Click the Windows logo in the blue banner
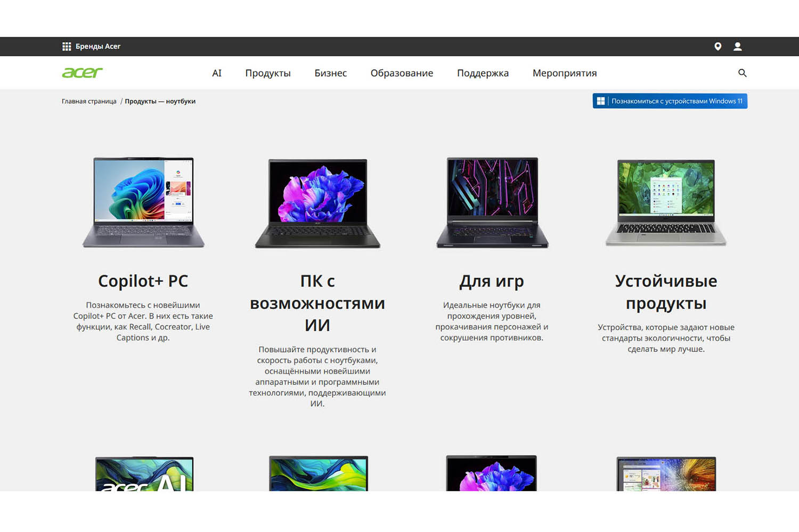This screenshot has height=532, width=799. tap(601, 101)
